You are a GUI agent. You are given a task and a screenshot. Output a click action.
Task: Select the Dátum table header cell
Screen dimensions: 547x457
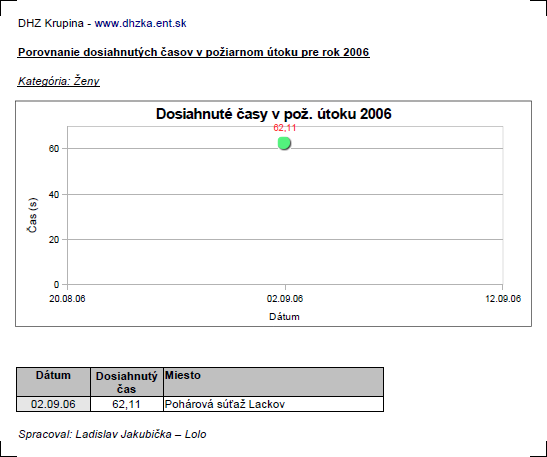click(53, 382)
